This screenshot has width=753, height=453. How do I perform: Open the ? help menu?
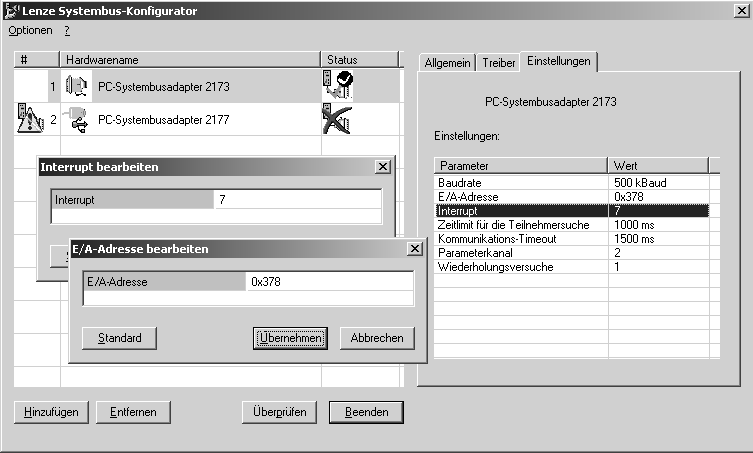coord(67,31)
